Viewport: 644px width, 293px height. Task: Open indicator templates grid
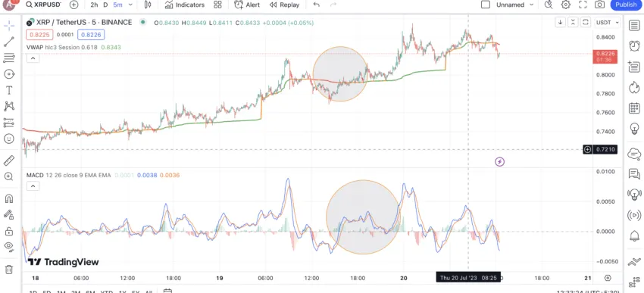point(217,5)
